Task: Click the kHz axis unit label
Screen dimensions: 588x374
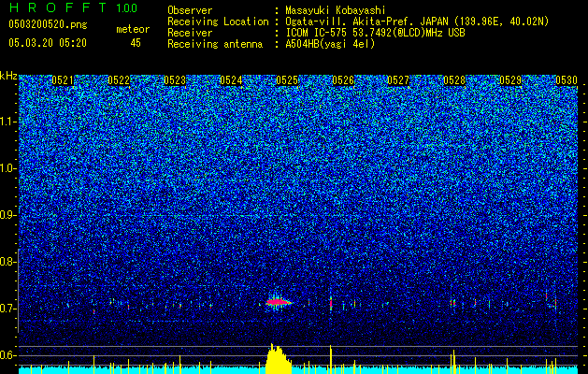Action: click(8, 76)
